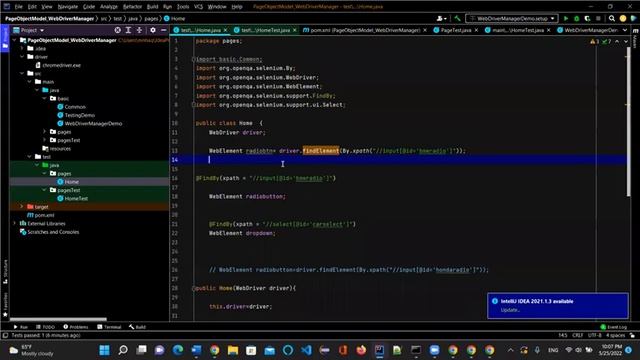The image size is (640, 360).
Task: Open the File menu
Action: point(19,7)
